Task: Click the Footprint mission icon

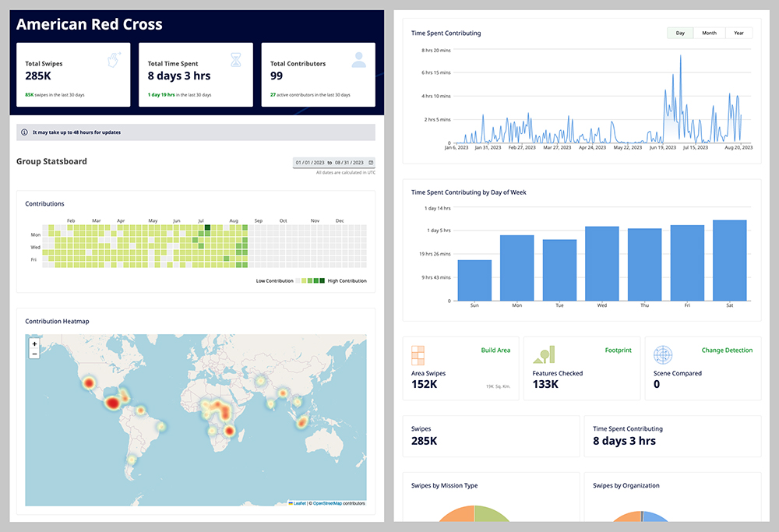Action: [544, 354]
